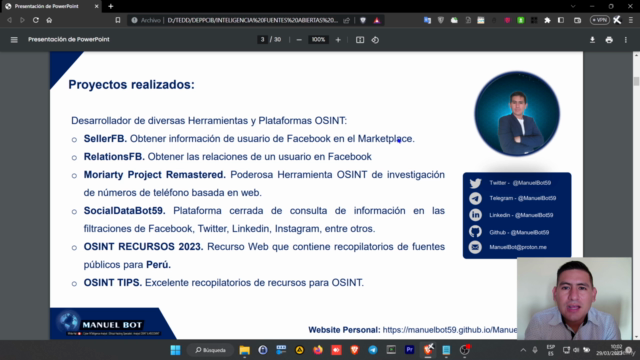This screenshot has width=640, height=360.
Task: Open File Explorer from taskbar
Action: 244,350
